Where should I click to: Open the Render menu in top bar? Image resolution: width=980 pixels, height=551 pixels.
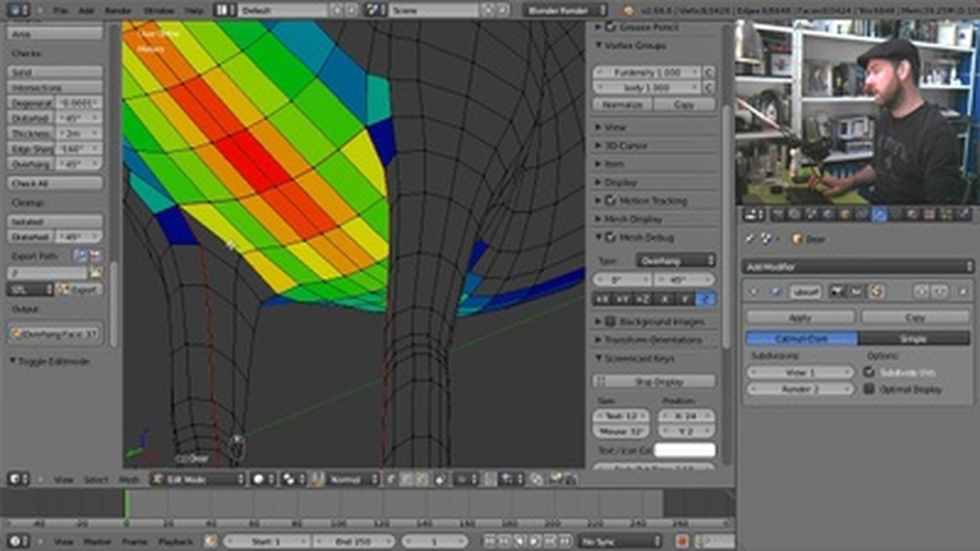117,11
